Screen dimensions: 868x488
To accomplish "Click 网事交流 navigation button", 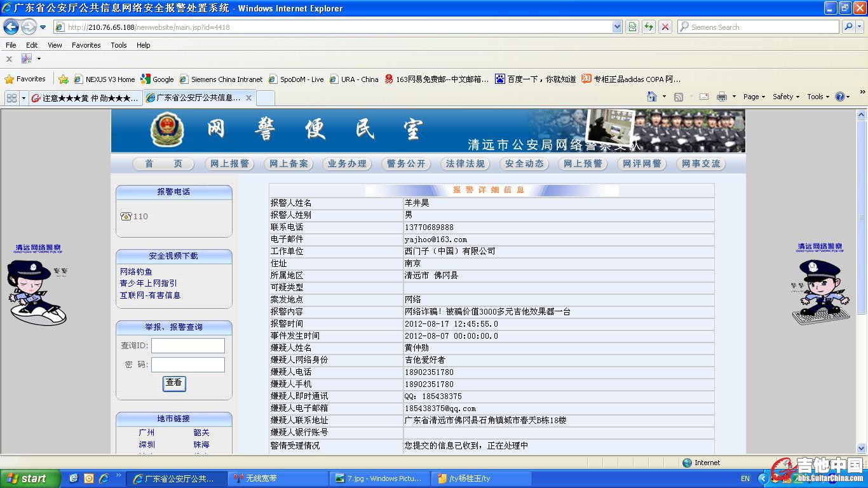I will click(x=701, y=163).
